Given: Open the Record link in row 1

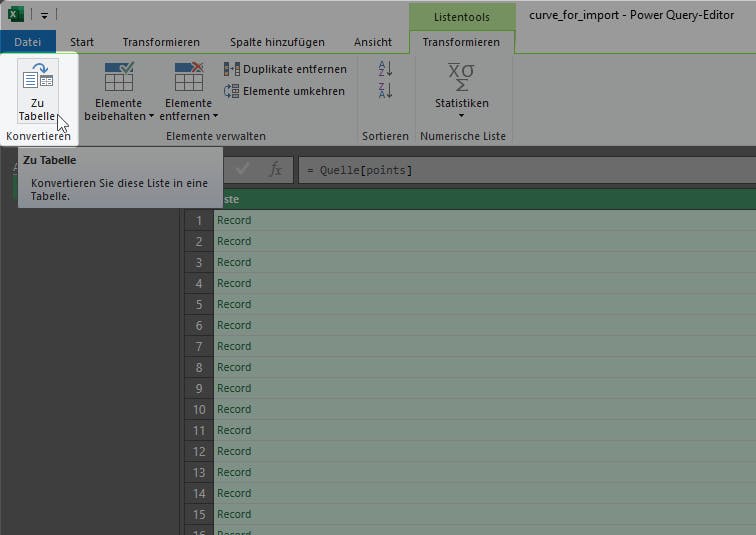Looking at the screenshot, I should tap(234, 220).
